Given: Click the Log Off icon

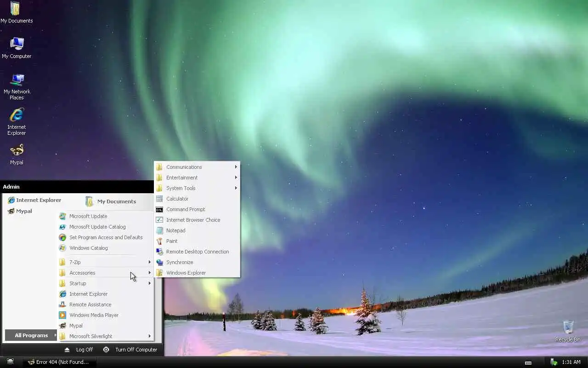Looking at the screenshot, I should coord(67,350).
